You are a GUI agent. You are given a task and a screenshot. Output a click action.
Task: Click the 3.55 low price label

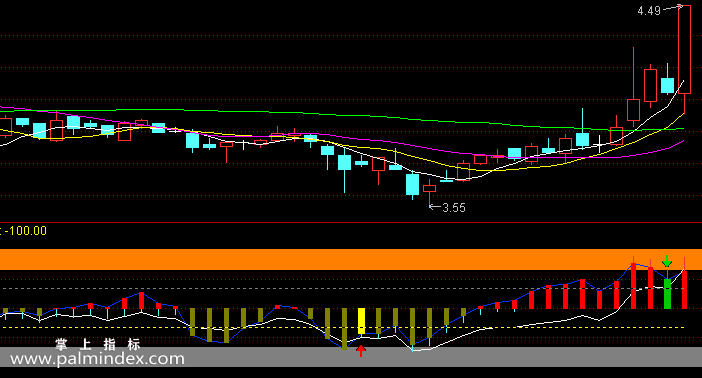454,208
